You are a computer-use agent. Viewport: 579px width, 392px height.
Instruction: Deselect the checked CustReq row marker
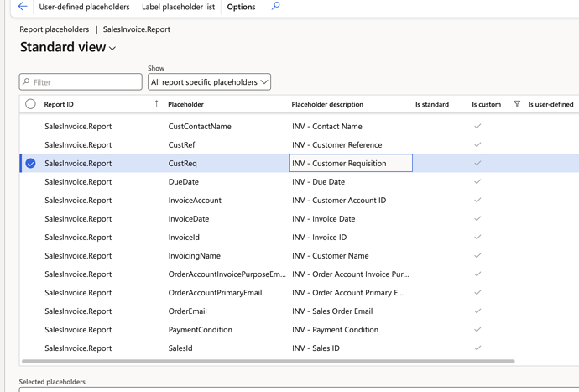(x=30, y=164)
